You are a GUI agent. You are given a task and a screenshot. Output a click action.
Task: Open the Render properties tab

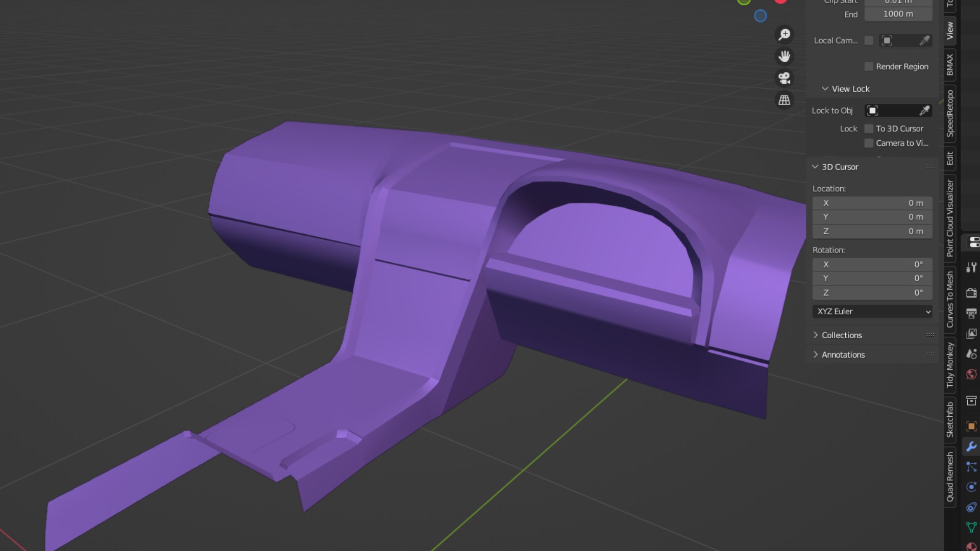(x=971, y=293)
